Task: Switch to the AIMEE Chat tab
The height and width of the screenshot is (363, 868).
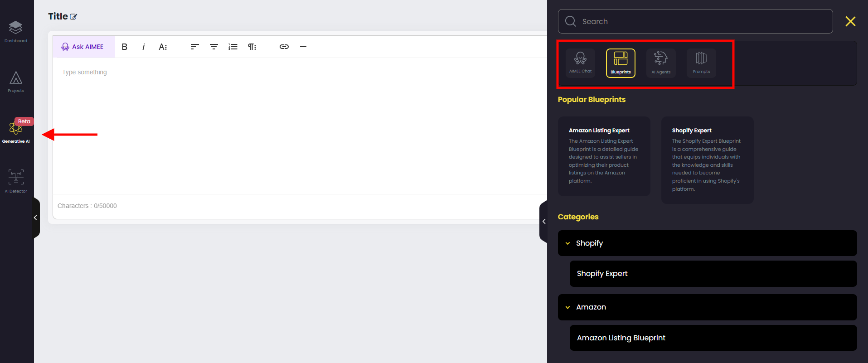Action: (580, 63)
